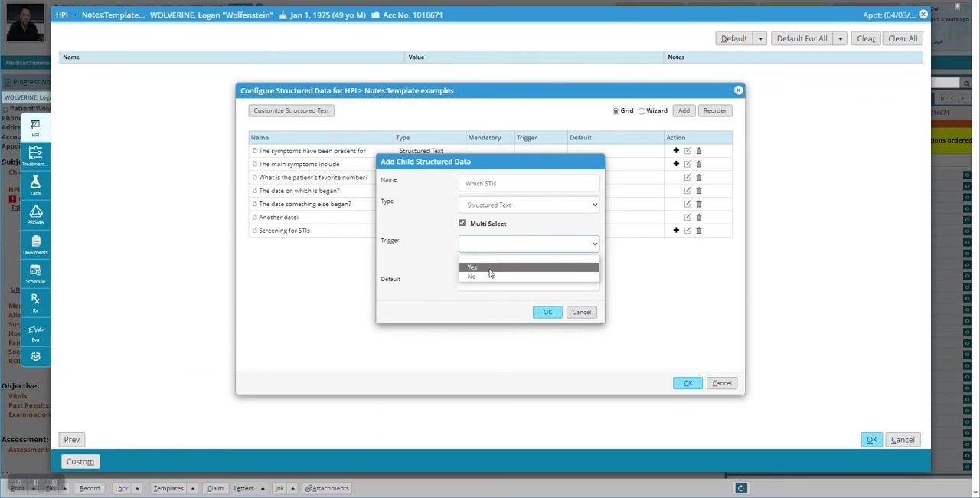
Task: Click Cancel in the Configure Structured Data dialog
Action: point(722,383)
